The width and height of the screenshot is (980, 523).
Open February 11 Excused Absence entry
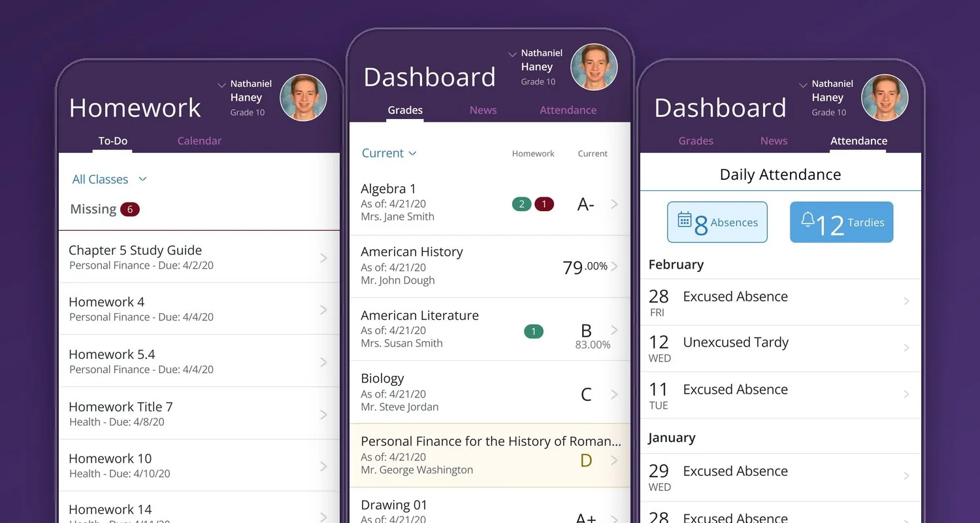pyautogui.click(x=781, y=395)
